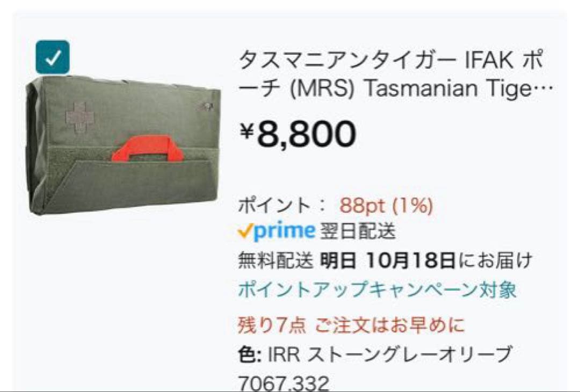The image size is (580, 392).
Task: Open the ポイントアップキャンペーン対象 link
Action: (x=378, y=289)
